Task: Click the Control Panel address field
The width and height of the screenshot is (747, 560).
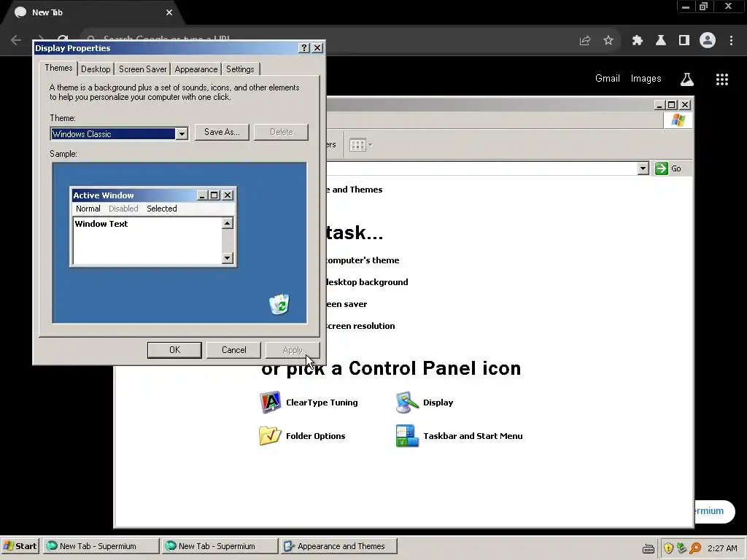Action: coord(481,168)
